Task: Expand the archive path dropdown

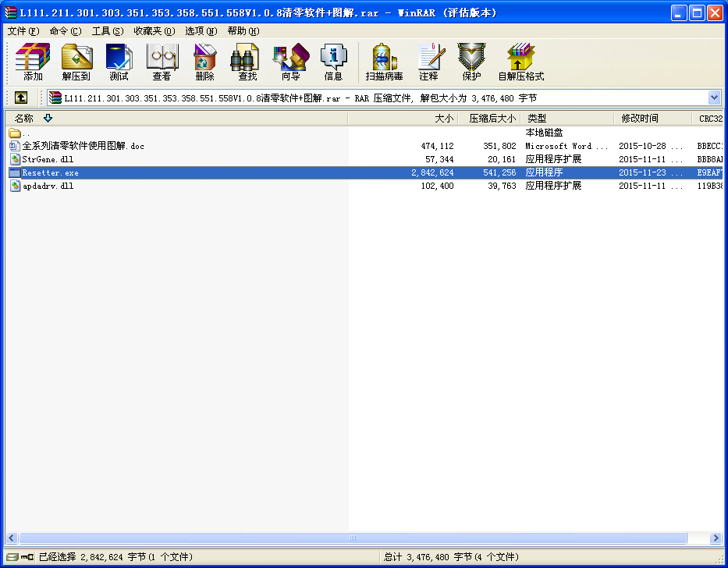Action: [714, 98]
